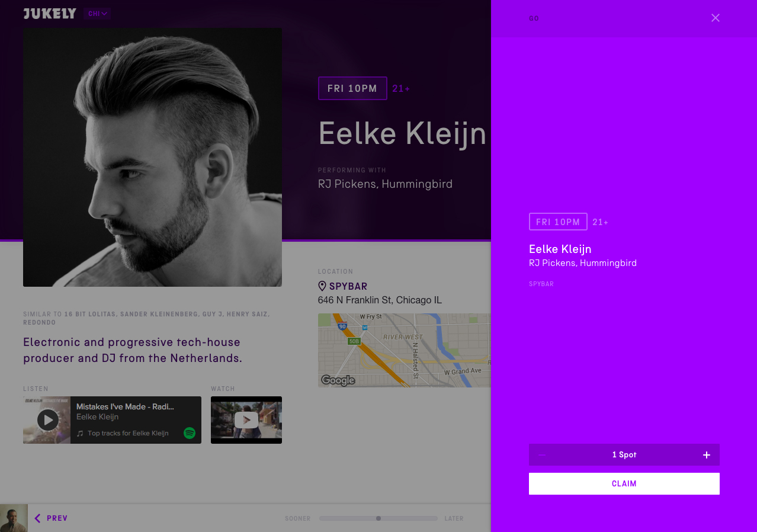Click the location pin icon beside Spybar
This screenshot has height=532, width=757.
(x=322, y=286)
